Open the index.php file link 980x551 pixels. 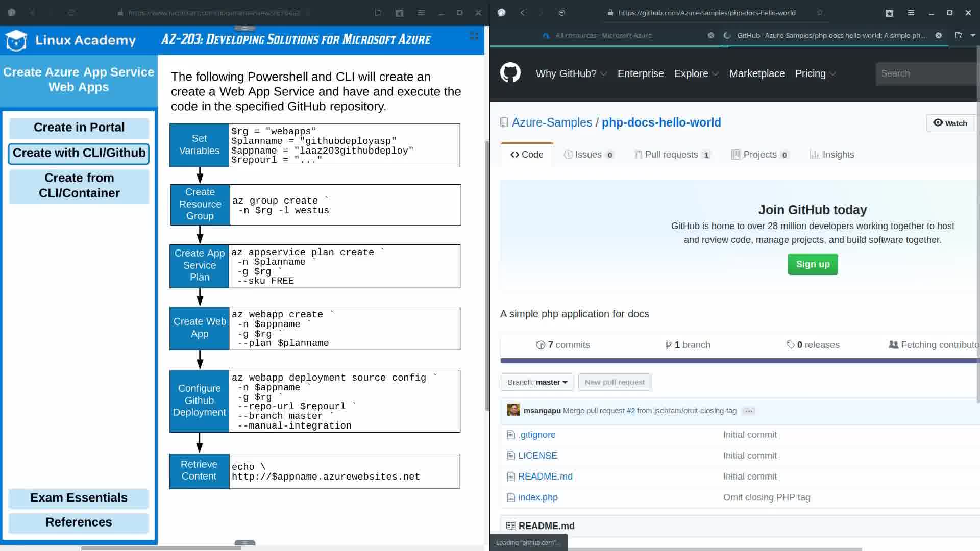[x=537, y=497]
